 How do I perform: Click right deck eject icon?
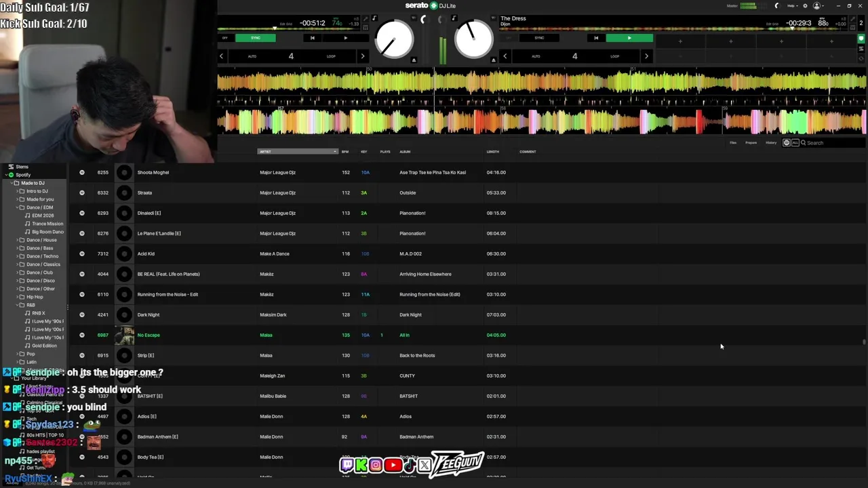coord(494,60)
